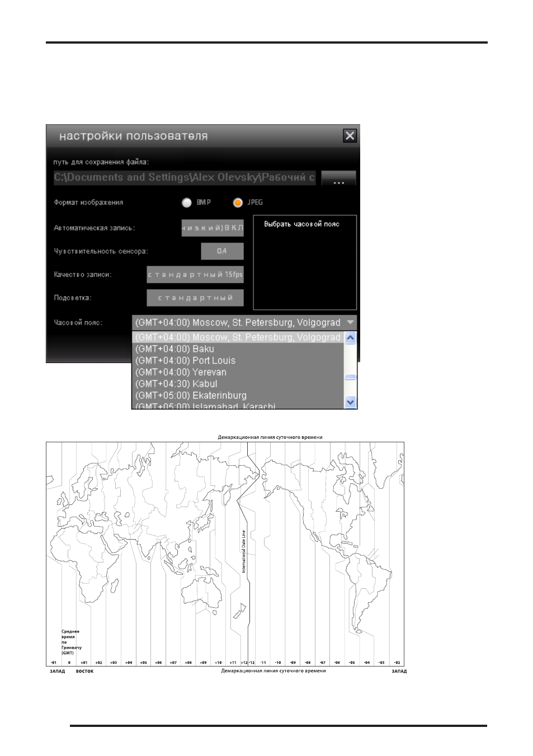The width and height of the screenshot is (533, 756).
Task: Click the time zone list scroll down arrow
Action: pos(351,402)
